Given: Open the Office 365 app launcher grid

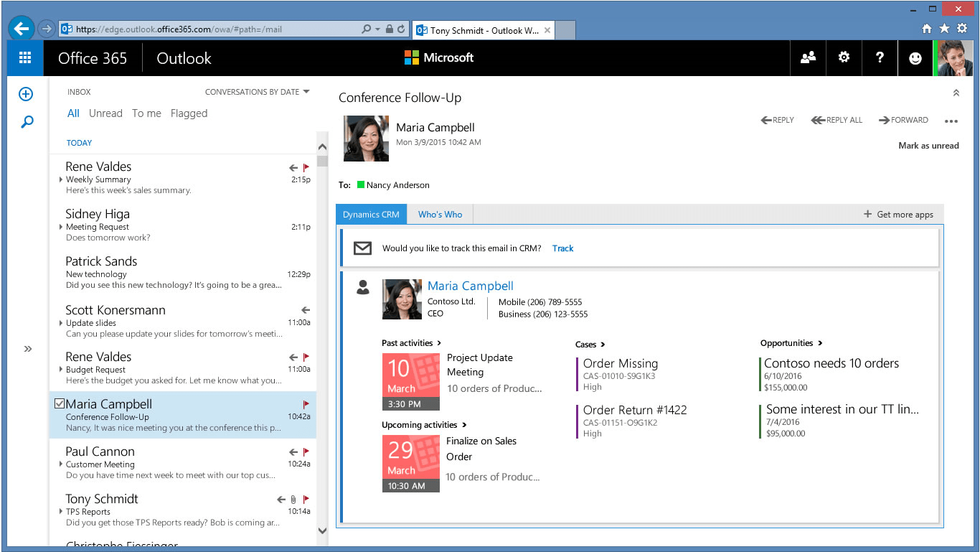Looking at the screenshot, I should click(x=25, y=58).
